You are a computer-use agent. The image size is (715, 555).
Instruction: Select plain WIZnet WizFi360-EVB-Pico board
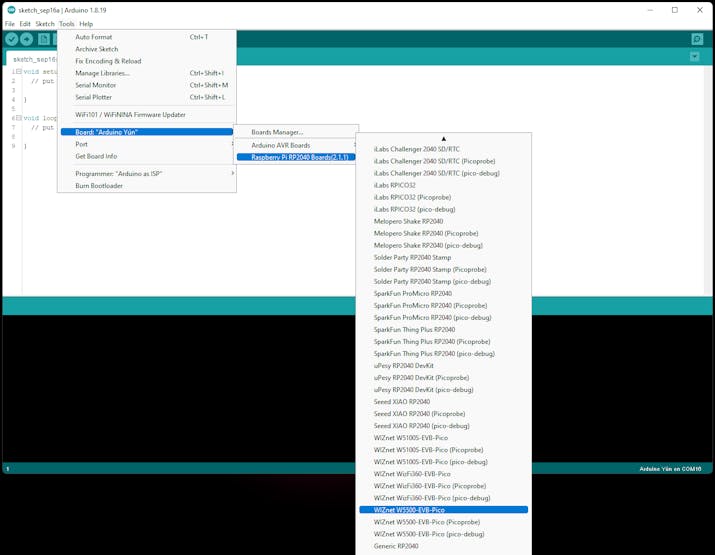[443, 474]
